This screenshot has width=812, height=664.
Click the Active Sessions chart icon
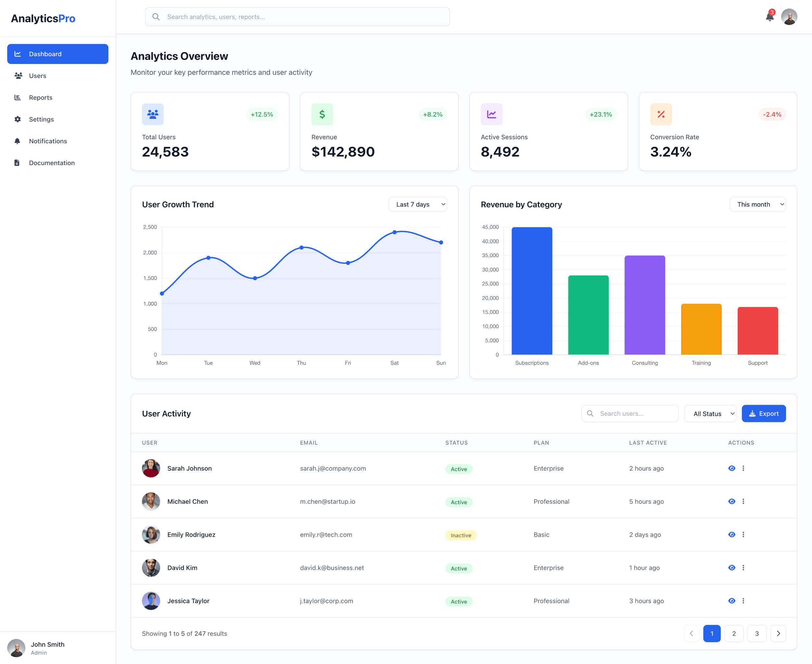(x=491, y=114)
